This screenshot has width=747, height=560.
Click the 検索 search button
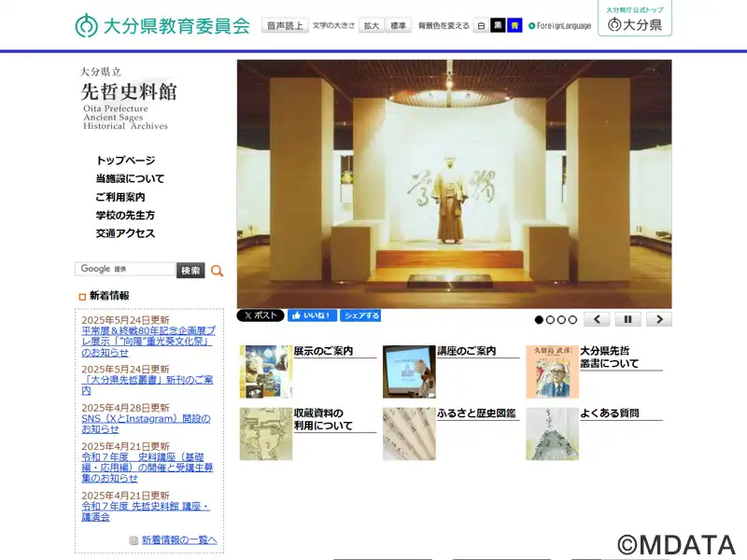190,270
